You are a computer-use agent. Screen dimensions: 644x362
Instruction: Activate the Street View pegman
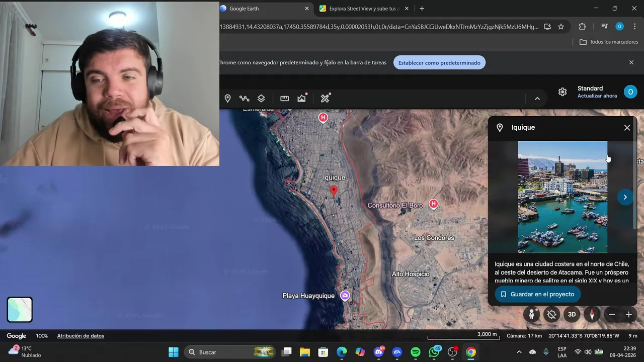click(531, 314)
